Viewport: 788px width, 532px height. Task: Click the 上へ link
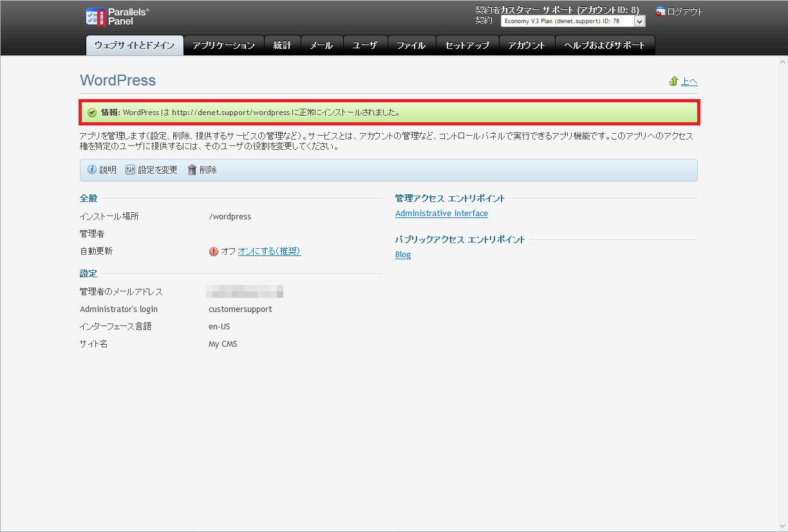pyautogui.click(x=689, y=81)
